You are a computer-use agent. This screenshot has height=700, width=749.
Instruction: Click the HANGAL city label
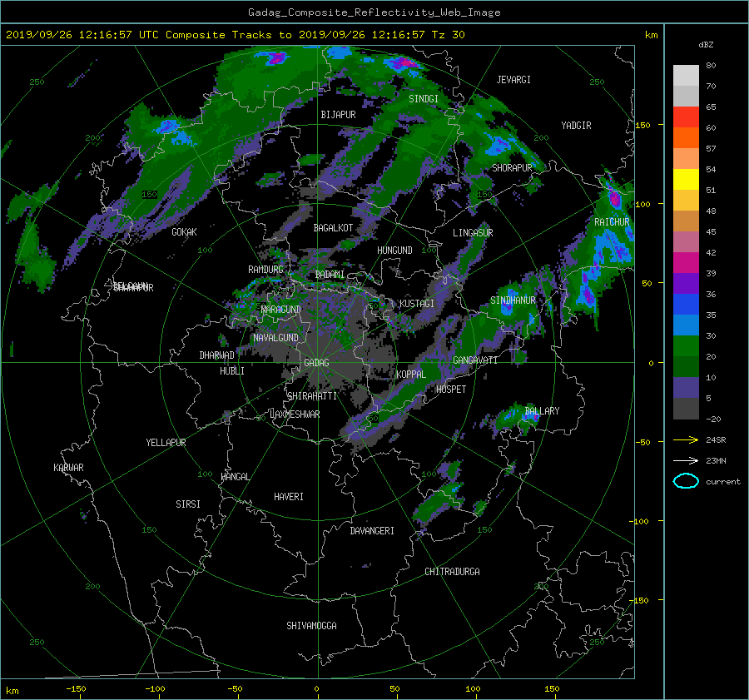(x=236, y=477)
